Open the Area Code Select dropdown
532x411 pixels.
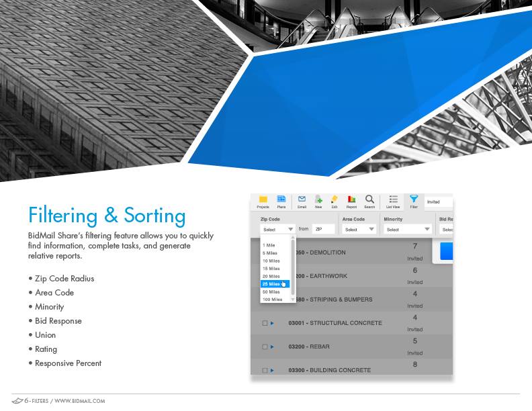[359, 230]
